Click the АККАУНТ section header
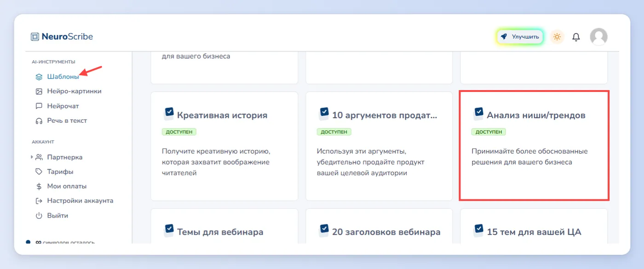This screenshot has width=644, height=269. click(x=43, y=142)
